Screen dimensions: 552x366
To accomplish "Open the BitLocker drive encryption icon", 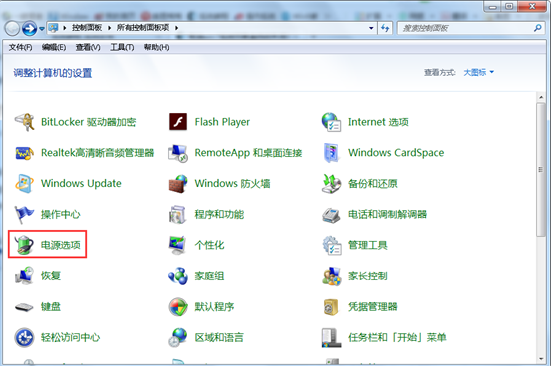I will click(x=24, y=122).
